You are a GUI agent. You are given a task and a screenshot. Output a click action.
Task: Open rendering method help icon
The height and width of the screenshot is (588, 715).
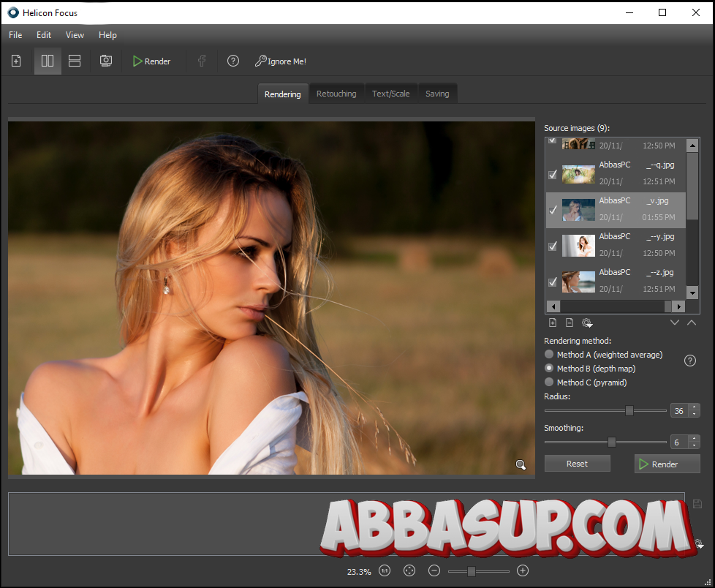(690, 361)
